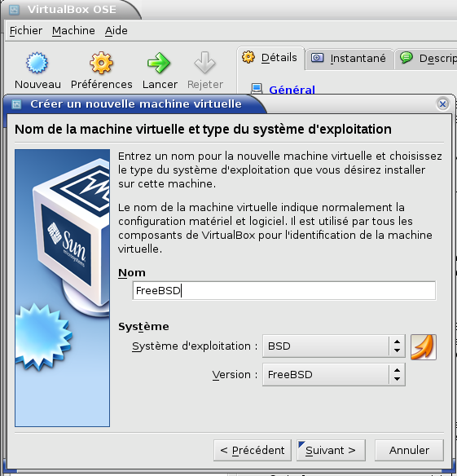Image resolution: width=457 pixels, height=476 pixels.
Task: Open the Aide menu
Action: click(116, 31)
